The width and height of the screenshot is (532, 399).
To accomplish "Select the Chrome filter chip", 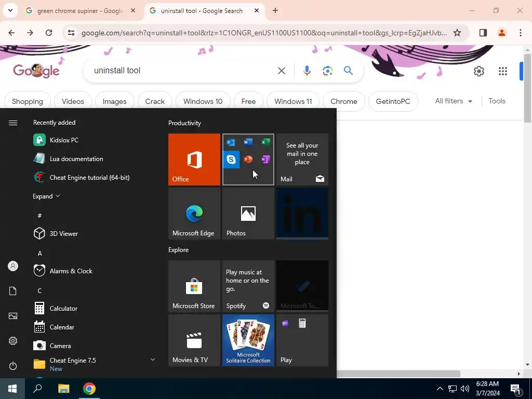I will click(344, 101).
